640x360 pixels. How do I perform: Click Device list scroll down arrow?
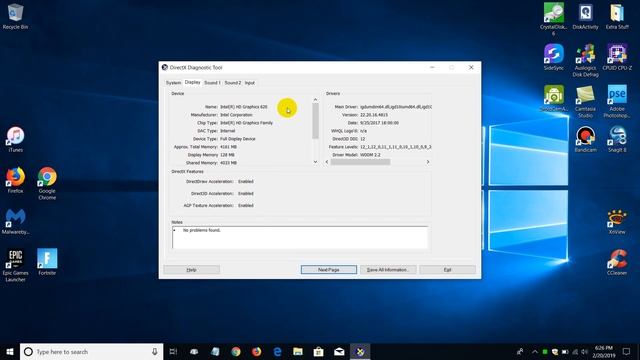[x=315, y=162]
